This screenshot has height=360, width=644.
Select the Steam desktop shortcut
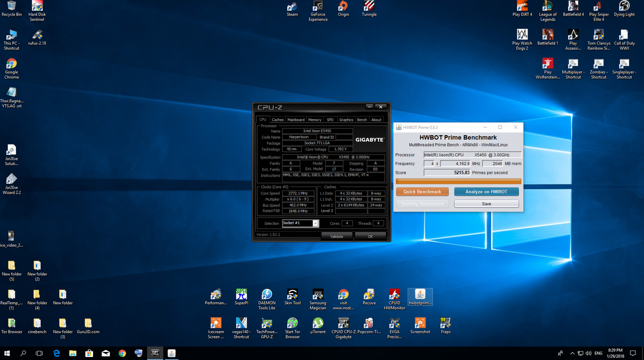pyautogui.click(x=292, y=9)
